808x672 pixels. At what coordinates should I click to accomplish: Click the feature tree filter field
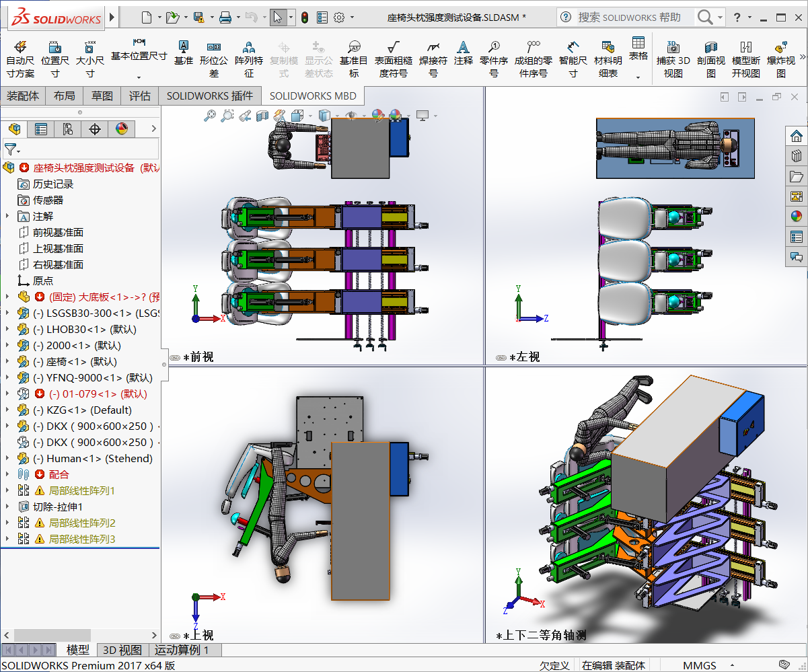(81, 149)
